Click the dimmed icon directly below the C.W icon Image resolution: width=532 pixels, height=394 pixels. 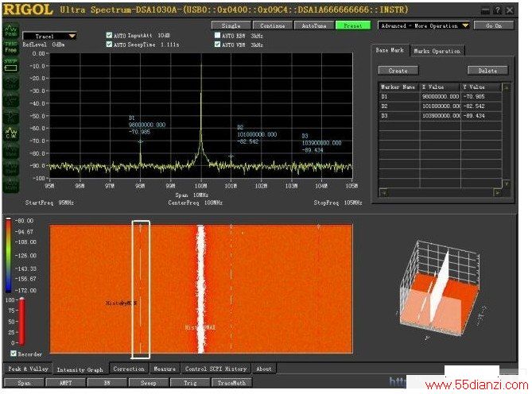point(10,150)
